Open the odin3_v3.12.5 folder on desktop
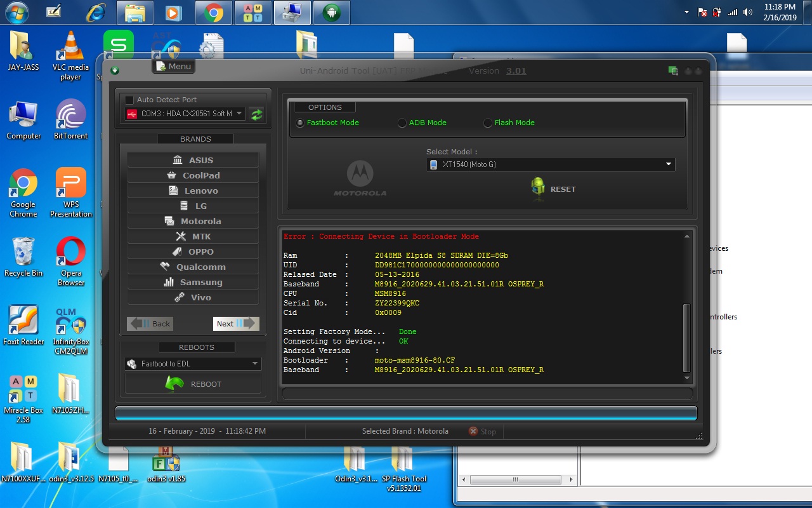 pyautogui.click(x=70, y=464)
